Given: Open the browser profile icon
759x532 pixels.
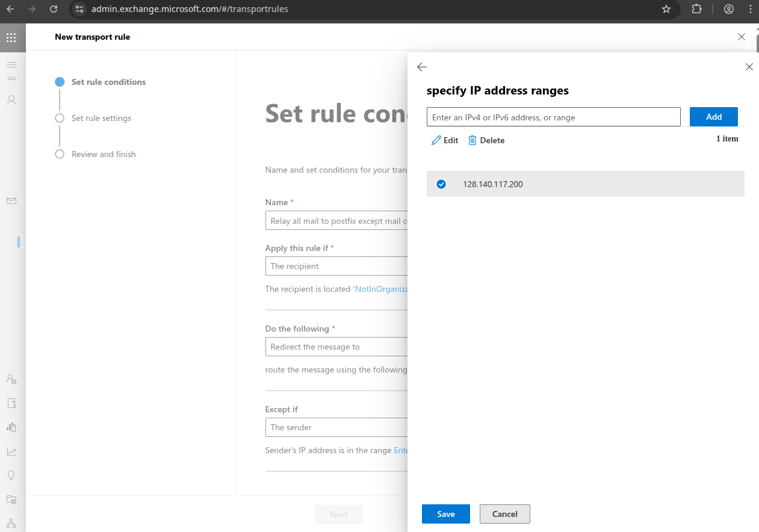Looking at the screenshot, I should pyautogui.click(x=729, y=9).
